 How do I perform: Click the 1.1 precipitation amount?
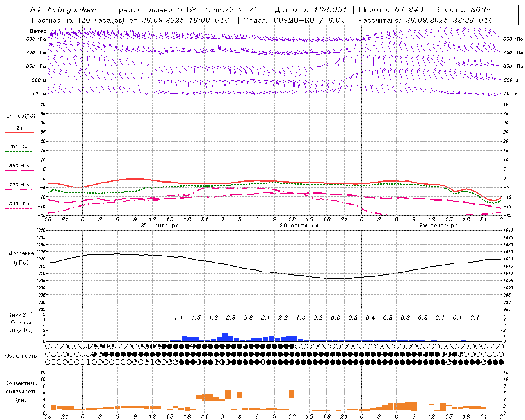tap(178, 318)
